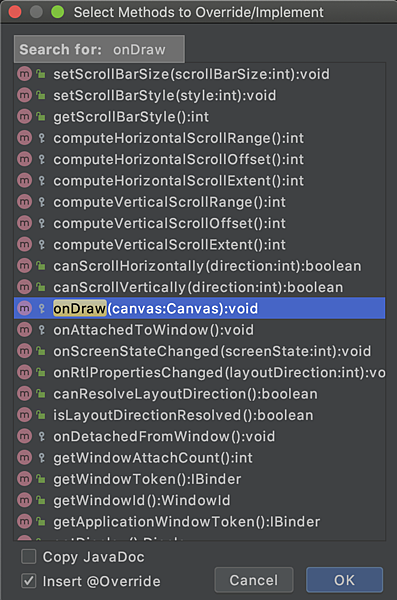Screen dimensions: 397x600
Task: Click the method icon next to isLayoutDirectionResolved
Action: pyautogui.click(x=24, y=415)
